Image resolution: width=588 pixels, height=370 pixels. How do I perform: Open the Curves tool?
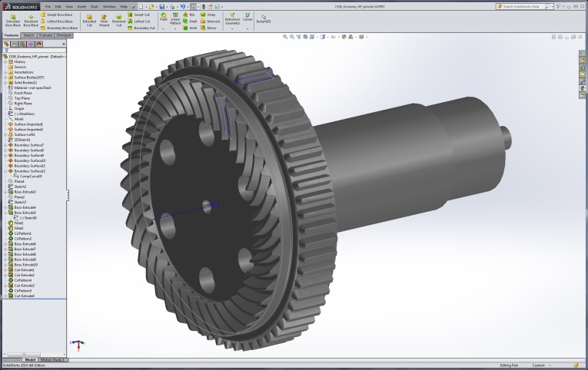click(247, 17)
